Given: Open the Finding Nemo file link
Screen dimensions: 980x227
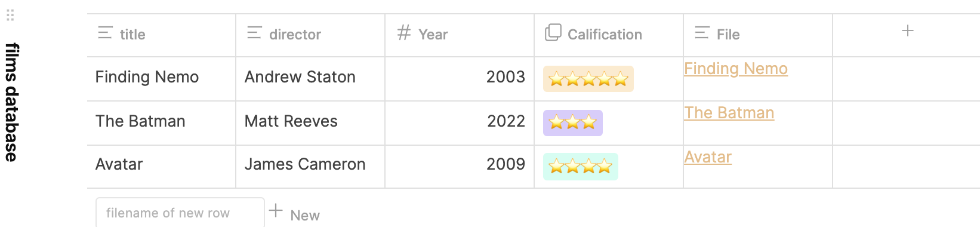Looking at the screenshot, I should 736,69.
